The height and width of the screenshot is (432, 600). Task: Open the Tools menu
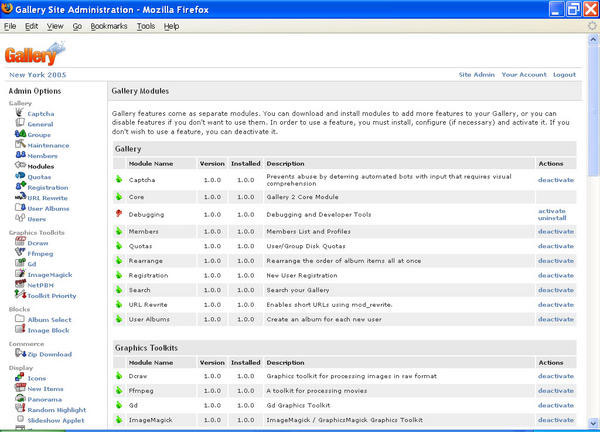(146, 26)
